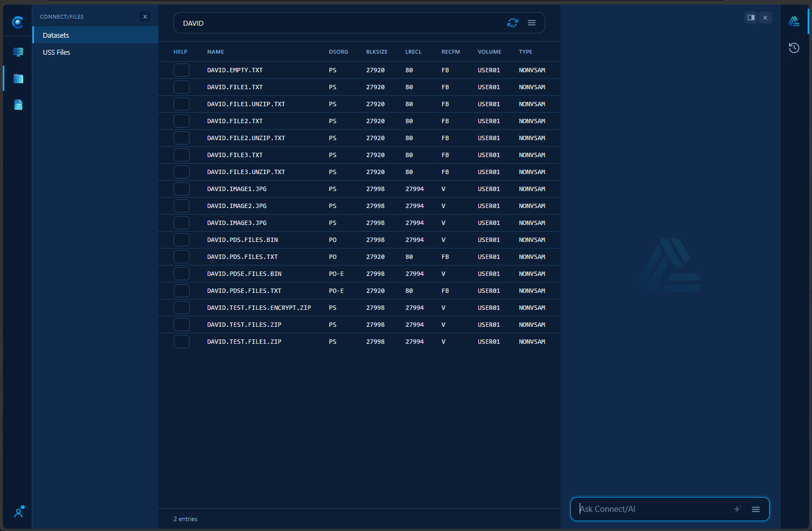Image resolution: width=812 pixels, height=531 pixels.
Task: Tick the box for DAVID.EMPTY.TXT
Action: click(181, 70)
